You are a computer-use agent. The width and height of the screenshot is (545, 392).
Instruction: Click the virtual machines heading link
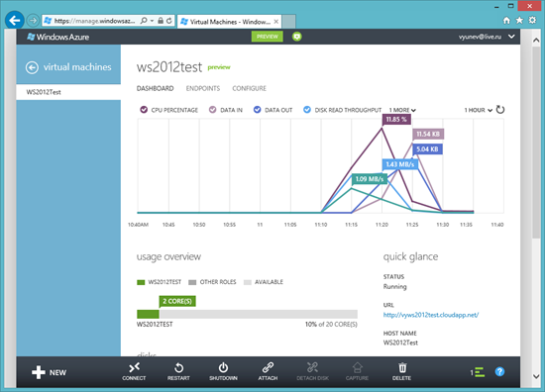click(77, 67)
